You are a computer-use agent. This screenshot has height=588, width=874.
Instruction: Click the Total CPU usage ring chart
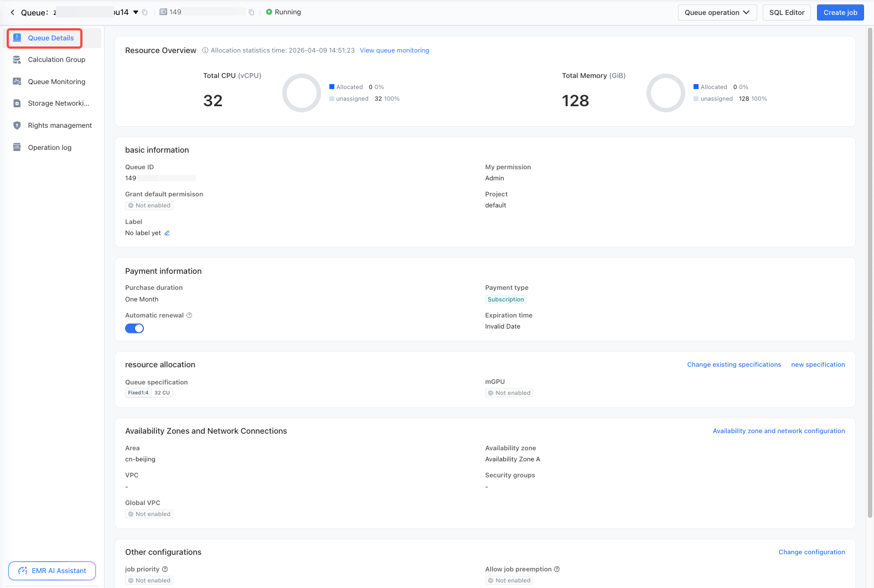point(302,93)
